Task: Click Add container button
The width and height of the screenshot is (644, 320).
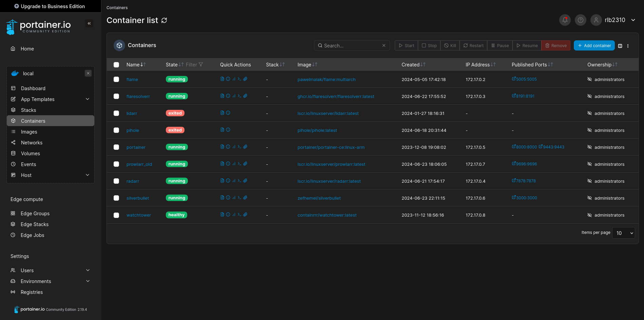Action: click(594, 45)
